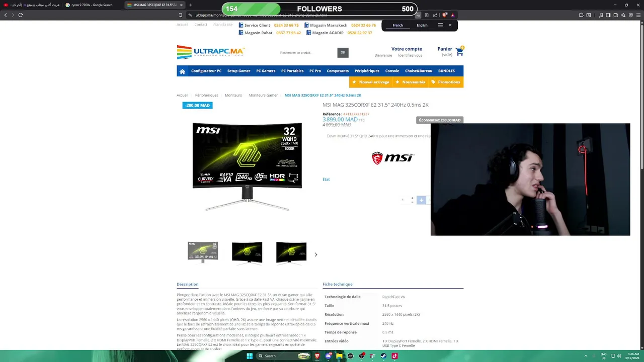Close the MSI MAG product tab
The image size is (644, 362).
(181, 5)
